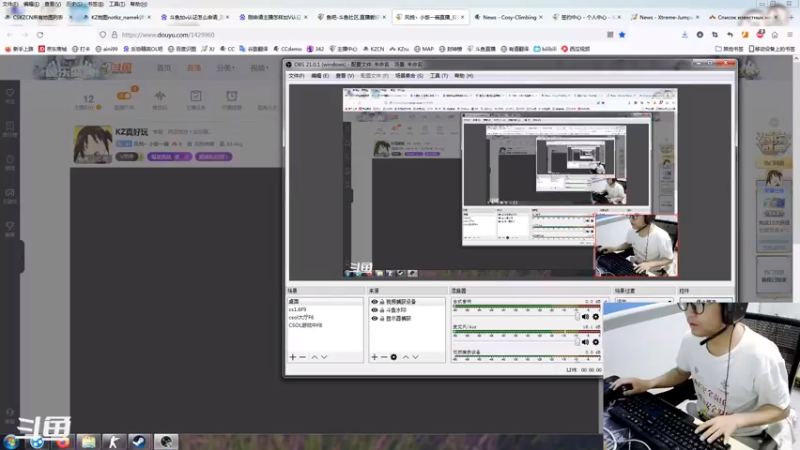Open the OBS 编辑(E) menu

click(320, 76)
